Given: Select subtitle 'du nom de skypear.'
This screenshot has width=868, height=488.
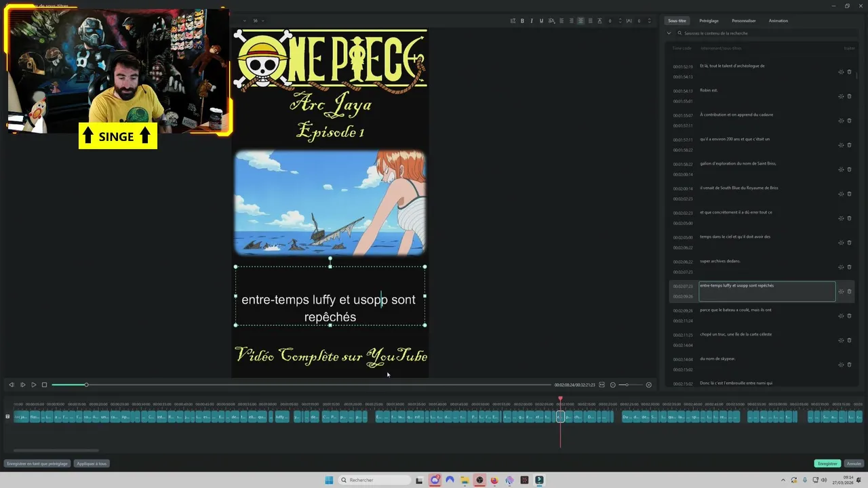Looking at the screenshot, I should 717,359.
